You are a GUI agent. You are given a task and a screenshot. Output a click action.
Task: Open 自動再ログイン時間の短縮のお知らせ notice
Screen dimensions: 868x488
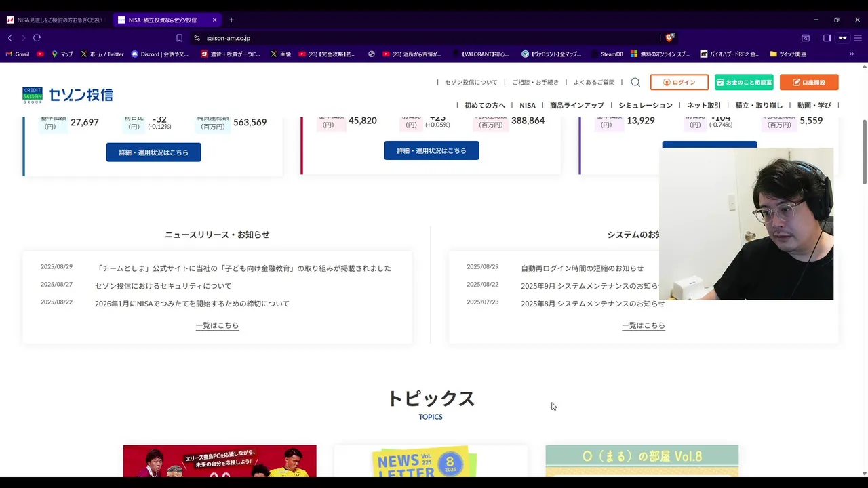(x=583, y=268)
